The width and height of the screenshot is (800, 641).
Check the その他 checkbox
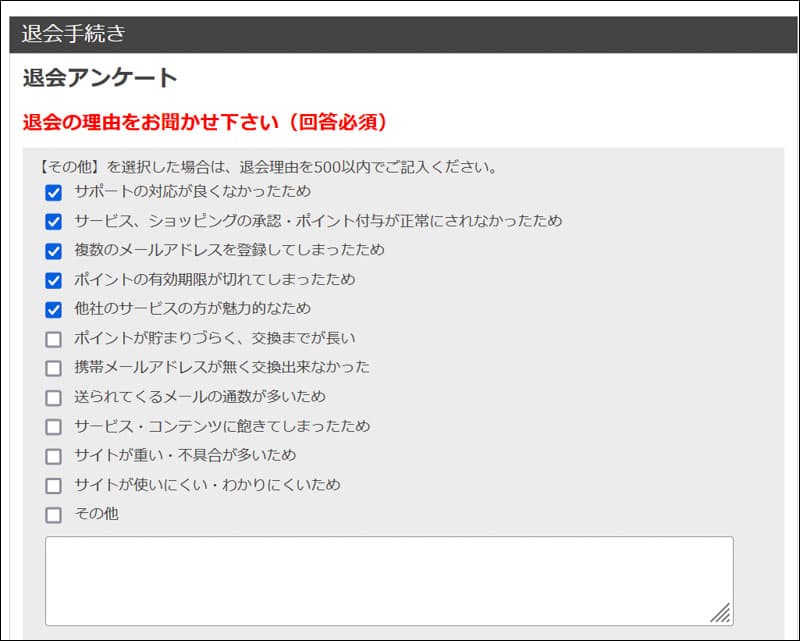point(54,515)
